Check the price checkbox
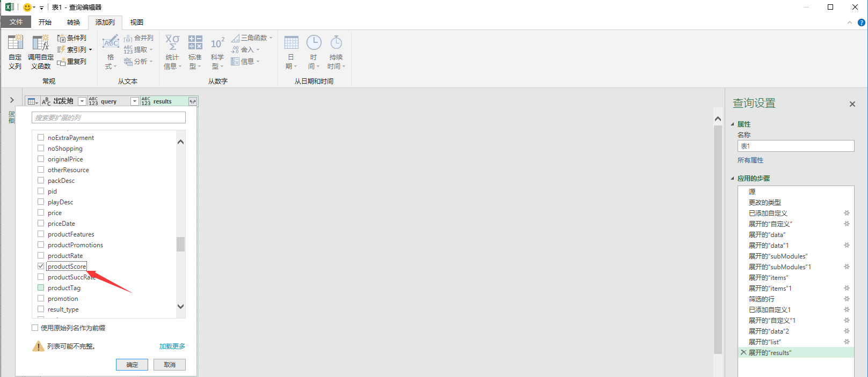 click(41, 212)
